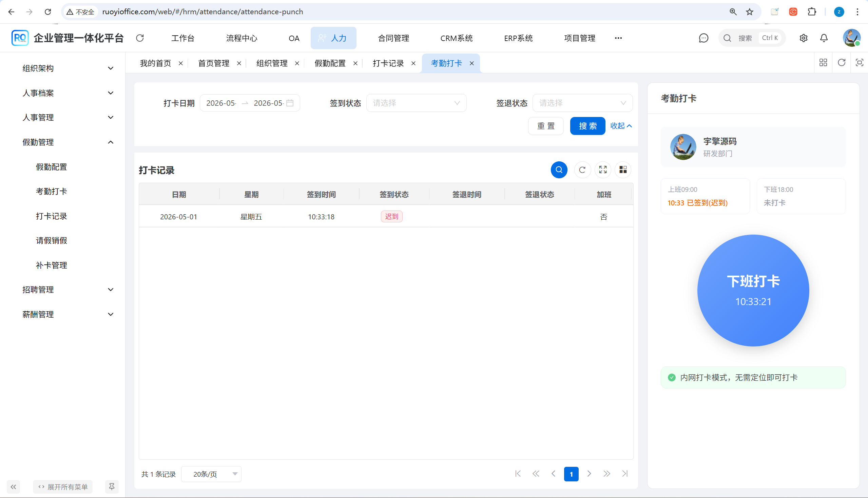
Task: Click the blue search icon in 打卡记录 toolbar
Action: pos(559,170)
